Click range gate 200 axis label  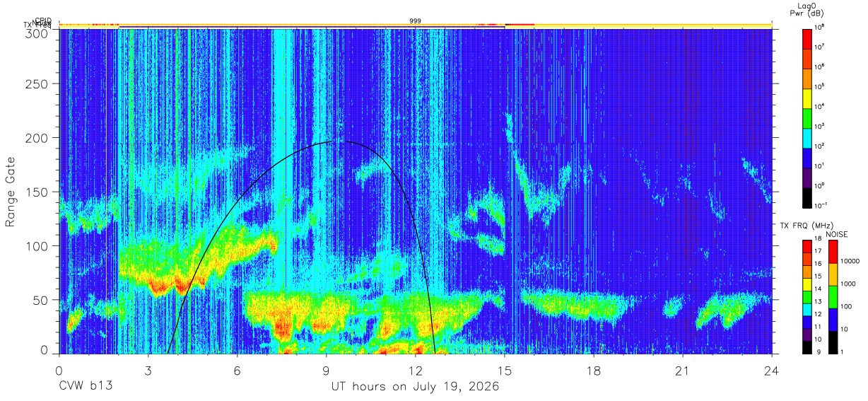38,138
